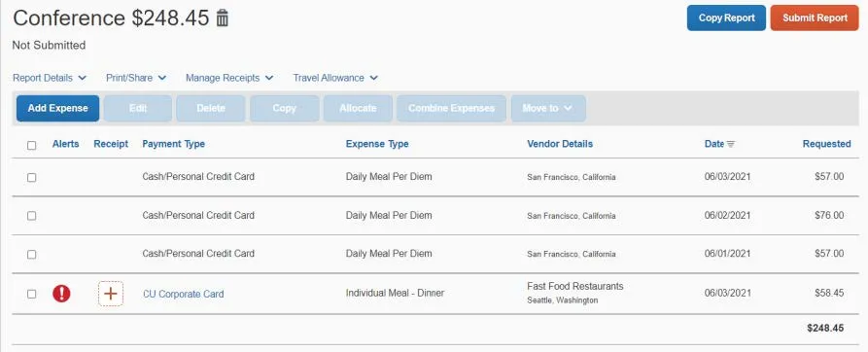Screen dimensions: 868x352
Task: Sort by Requested column header
Action: 826,144
